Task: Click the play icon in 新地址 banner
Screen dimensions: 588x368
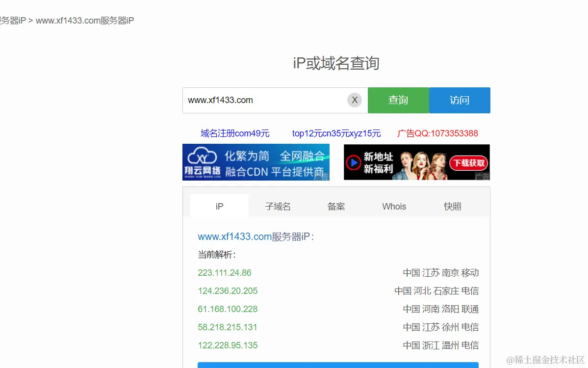Action: click(x=353, y=163)
